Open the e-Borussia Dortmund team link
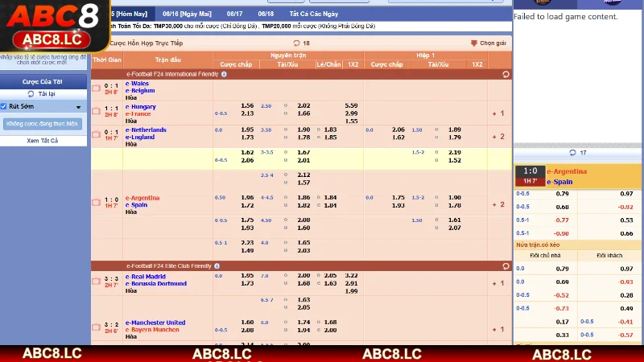 click(x=156, y=284)
